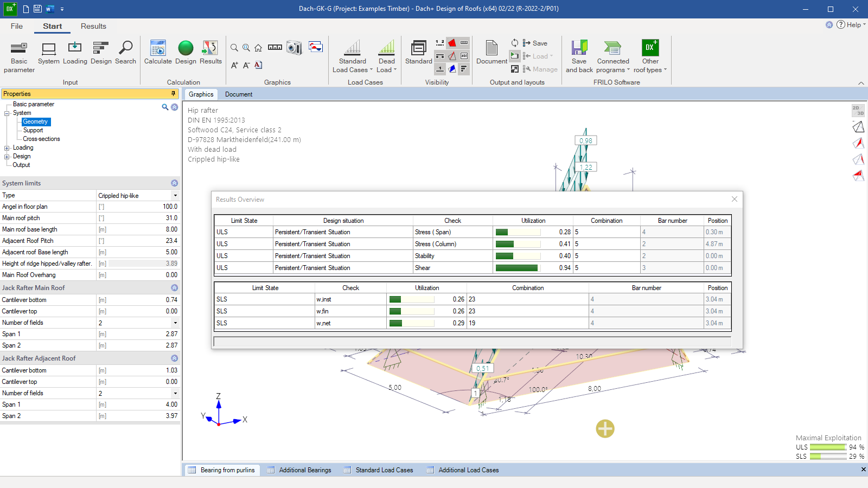The width and height of the screenshot is (868, 488).
Task: Switch to the Results ribbon tab
Action: (x=93, y=26)
